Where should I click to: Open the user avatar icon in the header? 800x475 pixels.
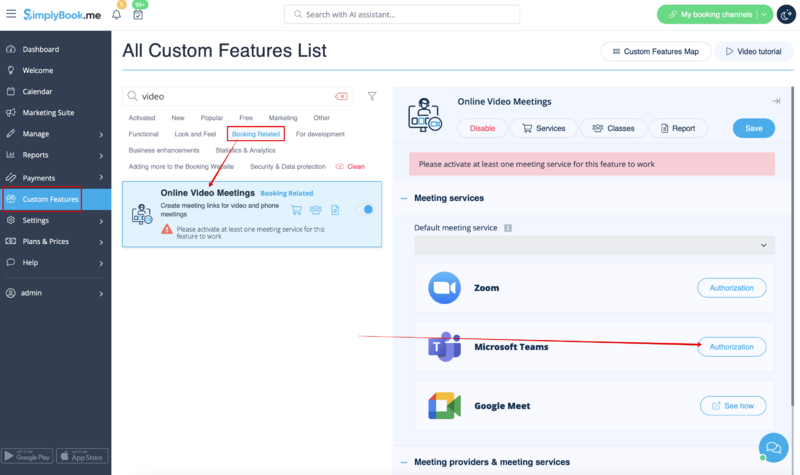(x=786, y=15)
